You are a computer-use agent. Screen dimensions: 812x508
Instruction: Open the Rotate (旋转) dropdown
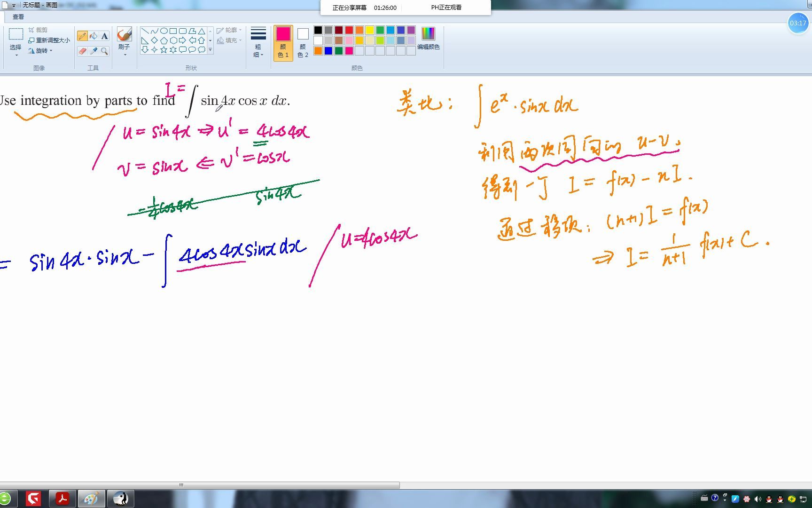(x=40, y=51)
